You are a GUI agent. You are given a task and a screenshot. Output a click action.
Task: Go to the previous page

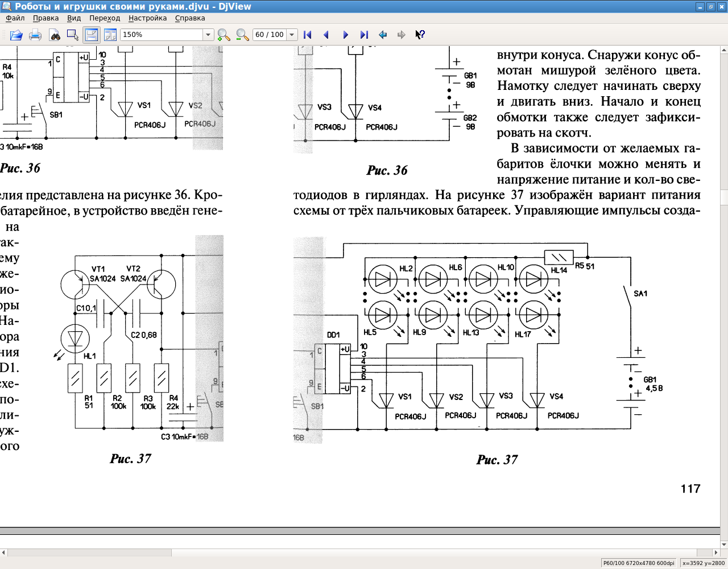(326, 35)
